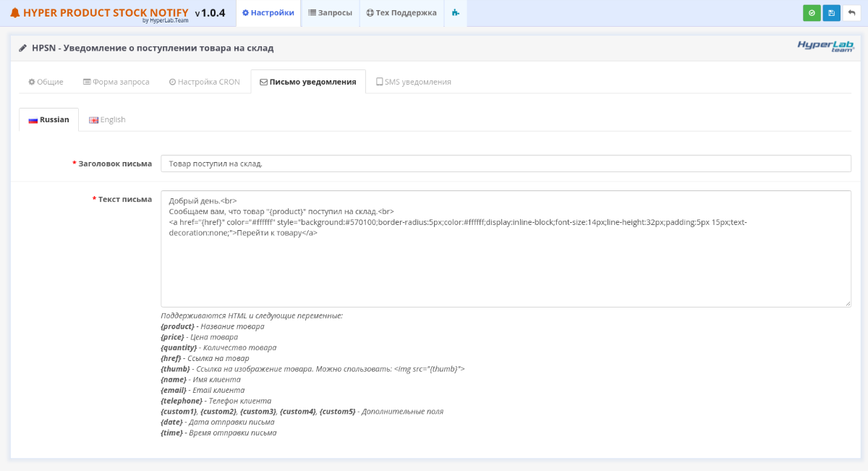Click the back arrow button
The image size is (868, 471).
coord(851,13)
